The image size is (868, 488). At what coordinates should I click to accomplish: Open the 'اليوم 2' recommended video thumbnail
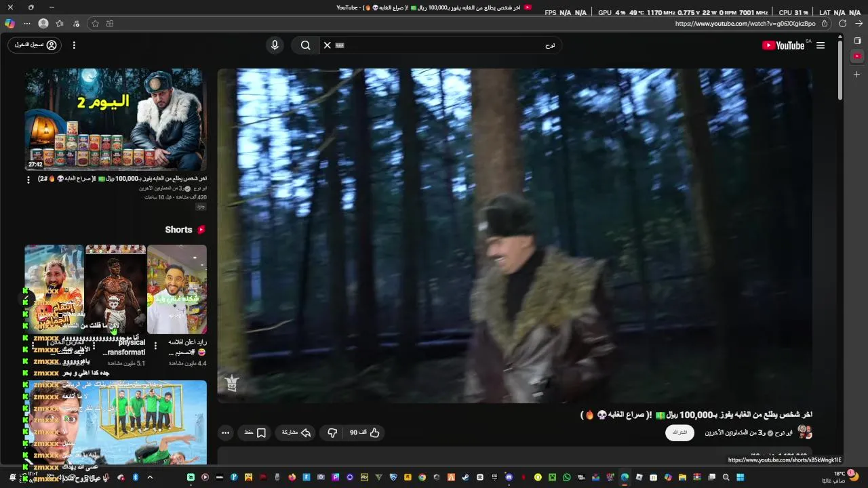[x=115, y=119]
